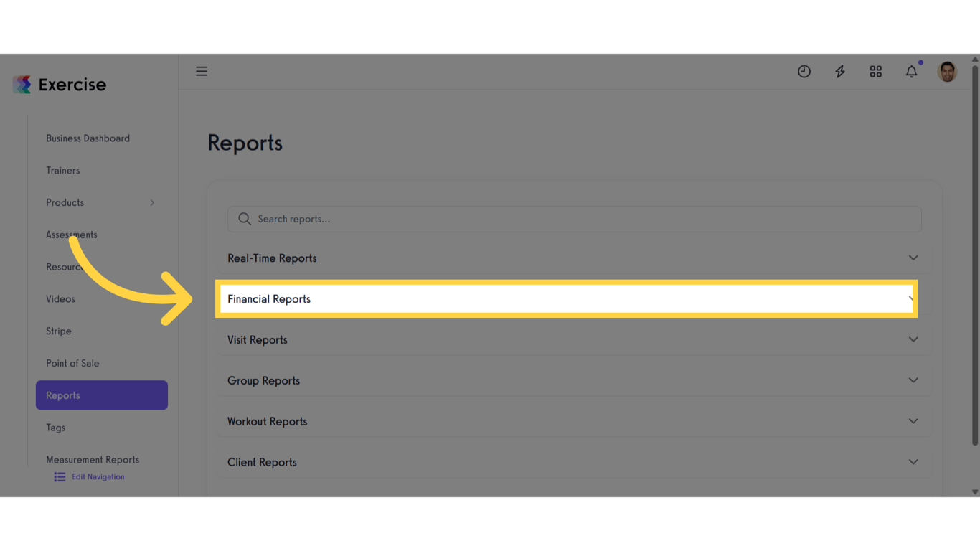Open the apps grid icon
This screenshot has height=551, width=980.
click(875, 71)
